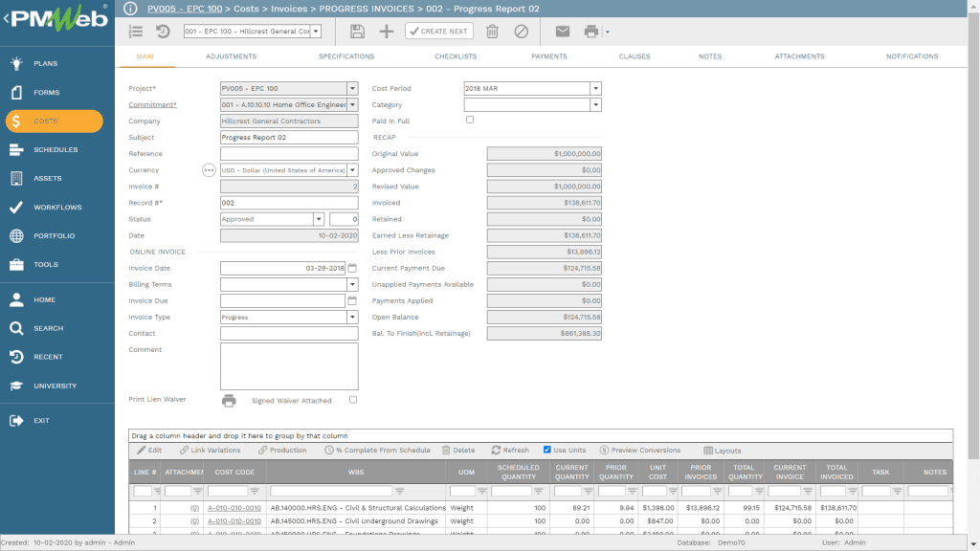This screenshot has height=551, width=980.
Task: Switch to the Payments tab
Action: pyautogui.click(x=549, y=56)
